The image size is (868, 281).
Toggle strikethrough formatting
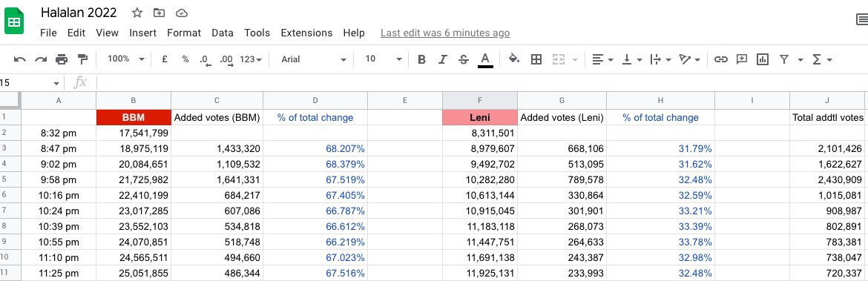[464, 59]
